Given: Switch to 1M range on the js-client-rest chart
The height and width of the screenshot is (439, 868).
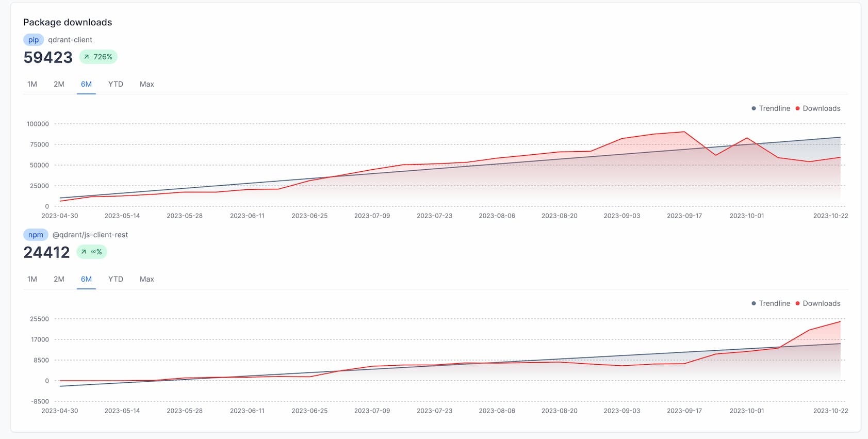Looking at the screenshot, I should coord(32,279).
